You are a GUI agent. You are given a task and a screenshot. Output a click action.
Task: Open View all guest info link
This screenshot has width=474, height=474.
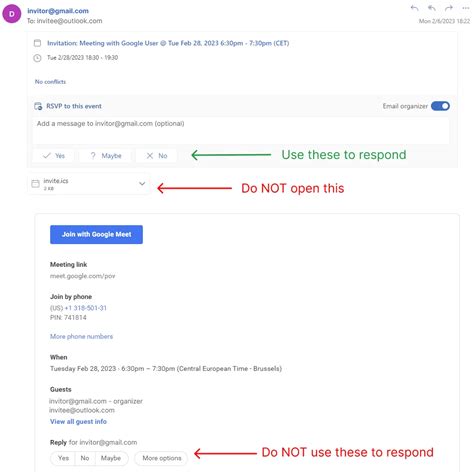[x=78, y=422]
